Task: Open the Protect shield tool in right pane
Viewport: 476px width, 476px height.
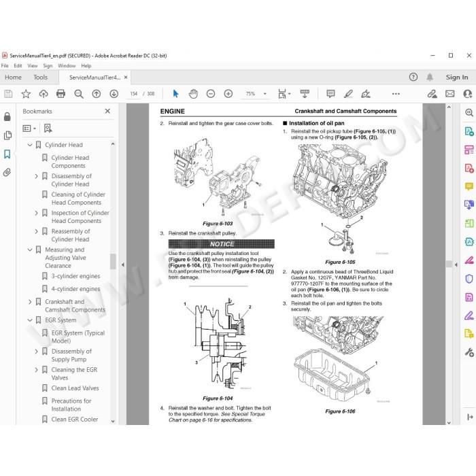Action: tap(469, 279)
